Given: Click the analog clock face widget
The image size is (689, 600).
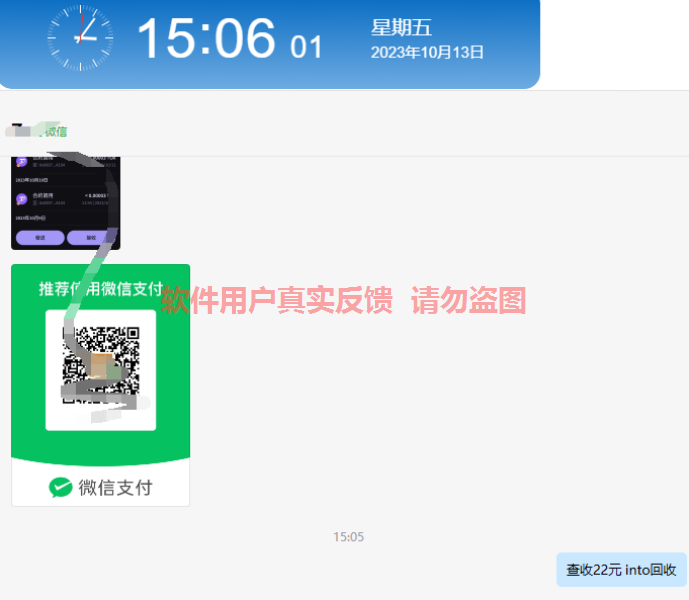Looking at the screenshot, I should [80, 38].
